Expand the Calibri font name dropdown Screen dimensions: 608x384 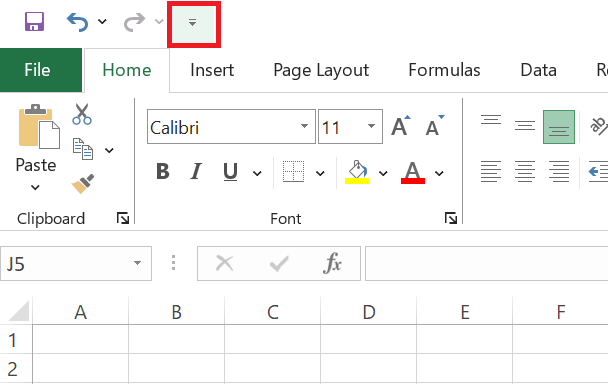(x=304, y=126)
